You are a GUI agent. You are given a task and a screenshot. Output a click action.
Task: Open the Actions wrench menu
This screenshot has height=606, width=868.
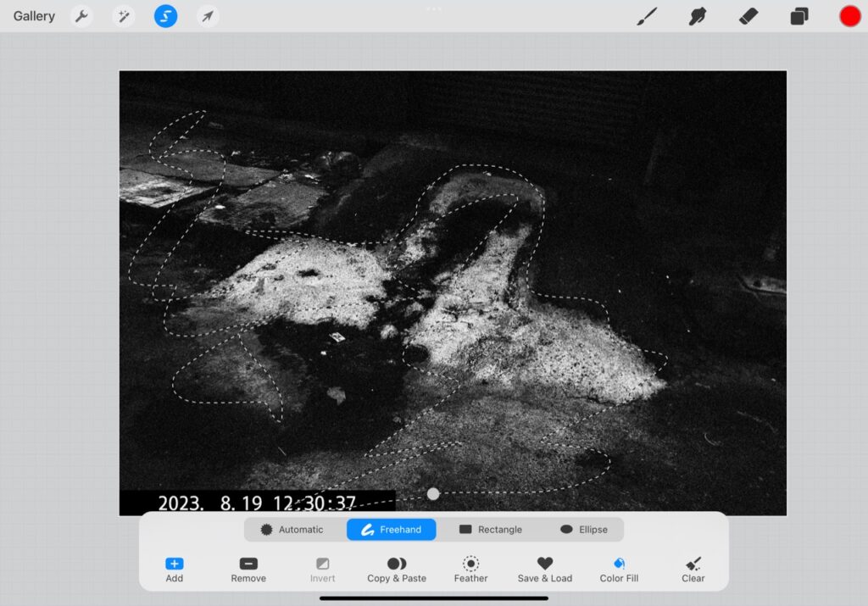[81, 16]
